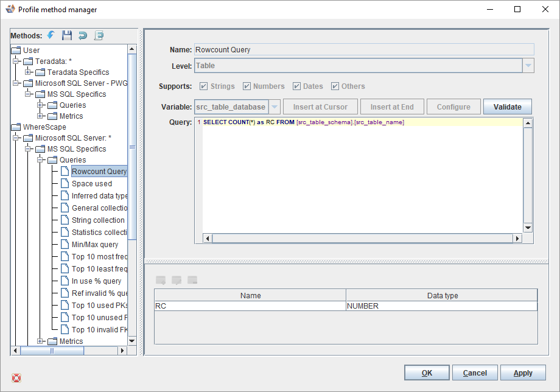
Task: Select the Top 10 unused method
Action: [99, 317]
